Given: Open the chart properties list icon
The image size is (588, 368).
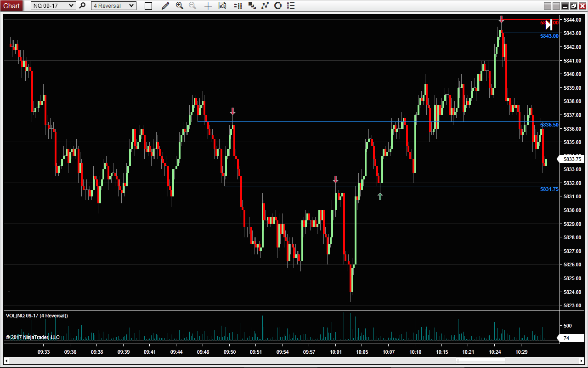Looking at the screenshot, I should (x=290, y=6).
